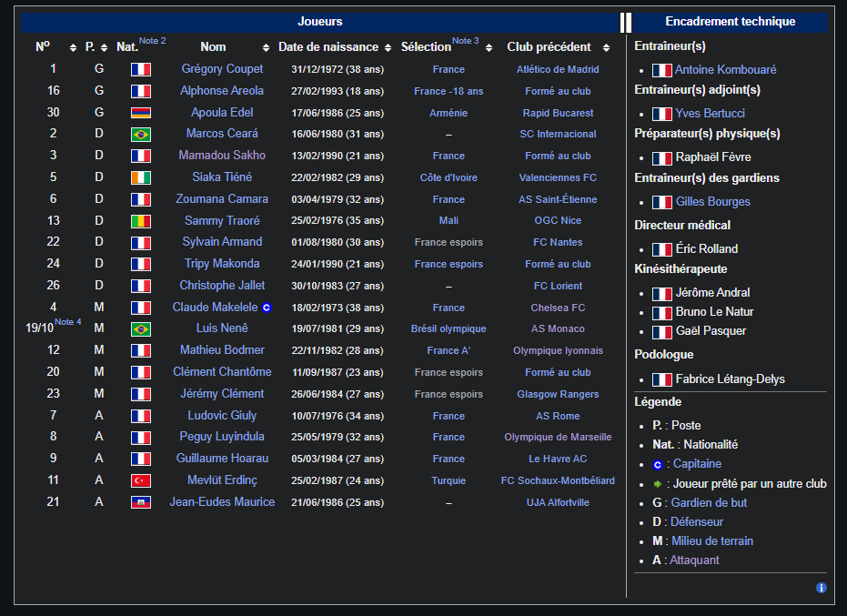Click the Brazil flag beside Marcos Ceará

tap(141, 134)
